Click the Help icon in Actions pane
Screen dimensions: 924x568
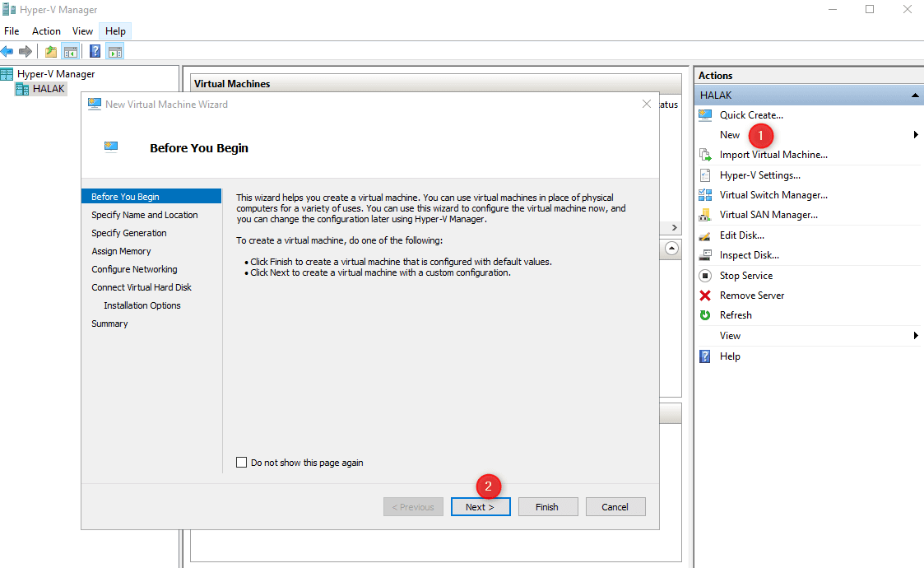pos(705,356)
